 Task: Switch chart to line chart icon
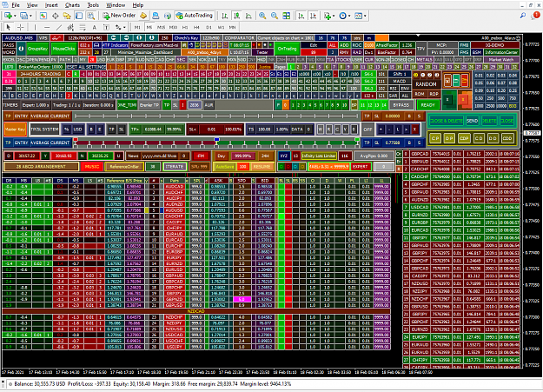coord(248,16)
